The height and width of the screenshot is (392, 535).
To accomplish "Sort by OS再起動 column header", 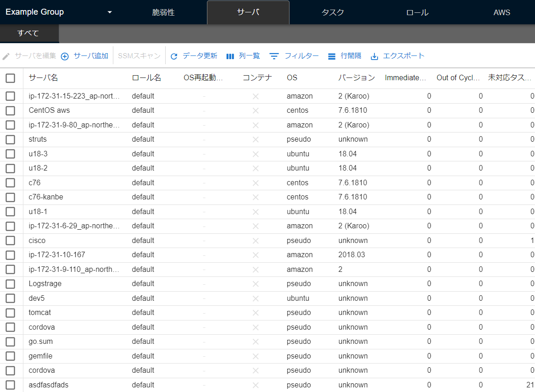I will [x=203, y=78].
